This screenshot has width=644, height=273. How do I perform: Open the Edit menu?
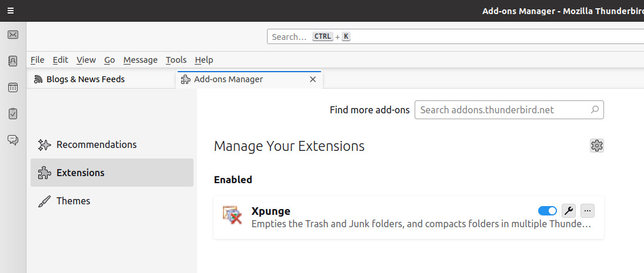[x=61, y=60]
